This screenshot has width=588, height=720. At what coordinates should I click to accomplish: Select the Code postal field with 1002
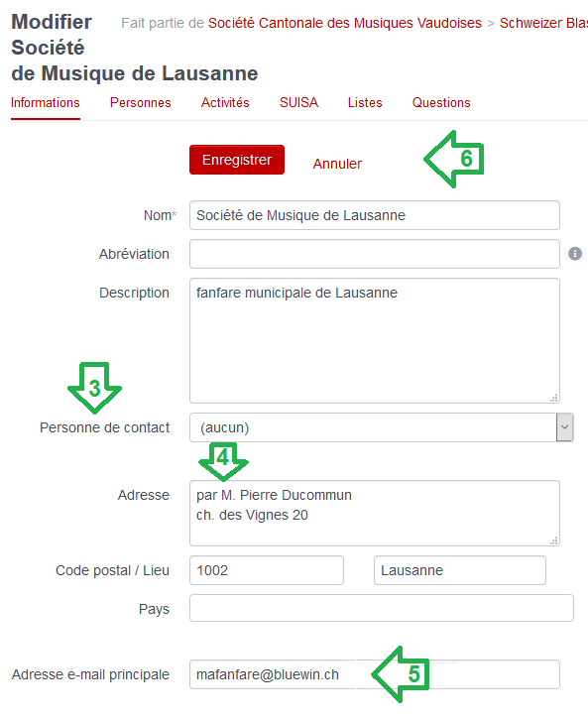coord(267,570)
